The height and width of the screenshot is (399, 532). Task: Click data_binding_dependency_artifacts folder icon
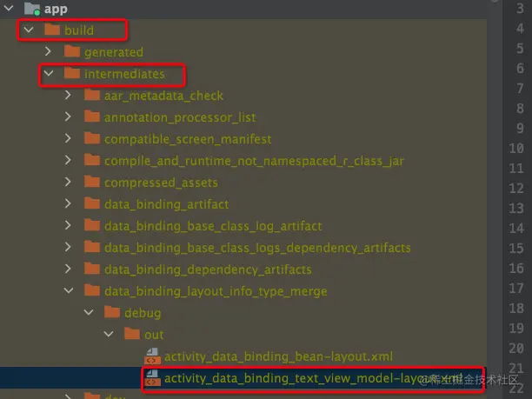click(x=92, y=268)
